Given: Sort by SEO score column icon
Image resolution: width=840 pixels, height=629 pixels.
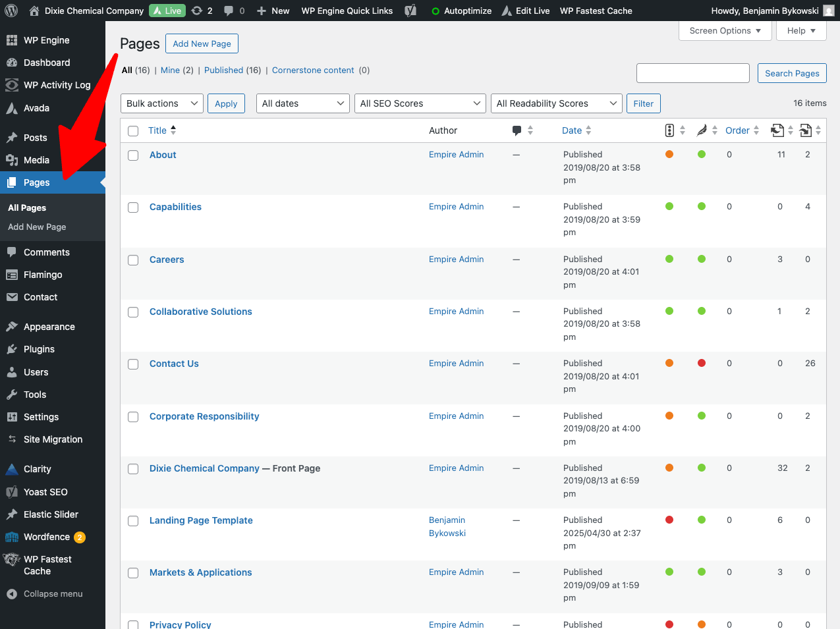Looking at the screenshot, I should coord(669,130).
